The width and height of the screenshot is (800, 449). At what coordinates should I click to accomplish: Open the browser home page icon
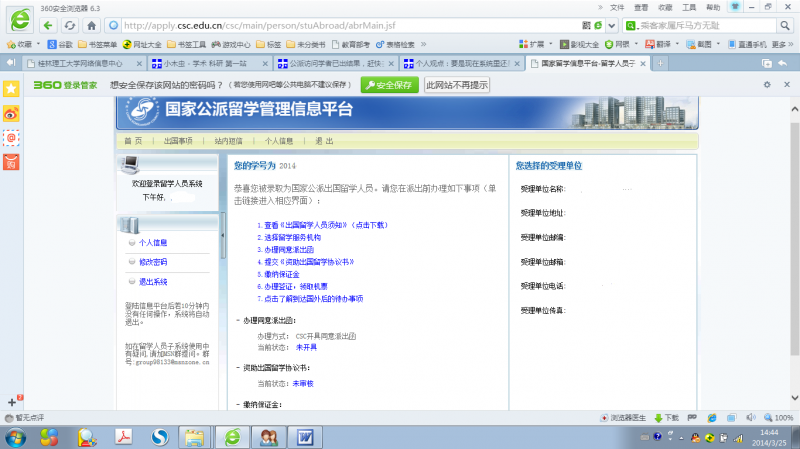pyautogui.click(x=91, y=26)
